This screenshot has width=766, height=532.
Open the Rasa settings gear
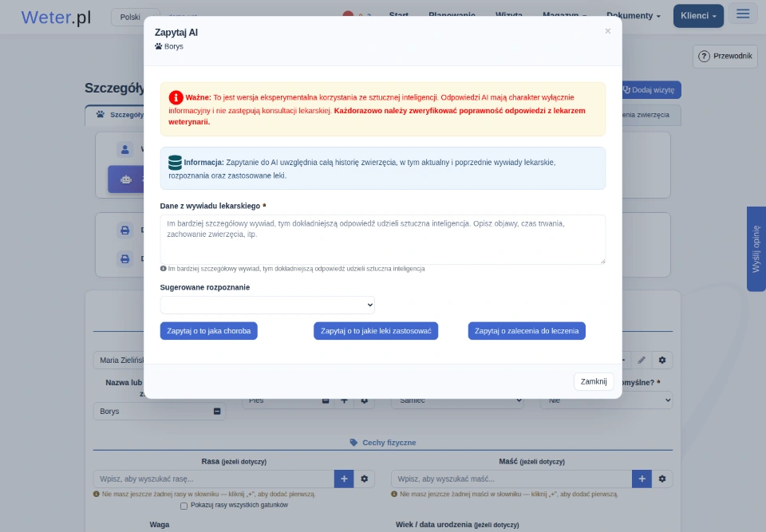(365, 479)
